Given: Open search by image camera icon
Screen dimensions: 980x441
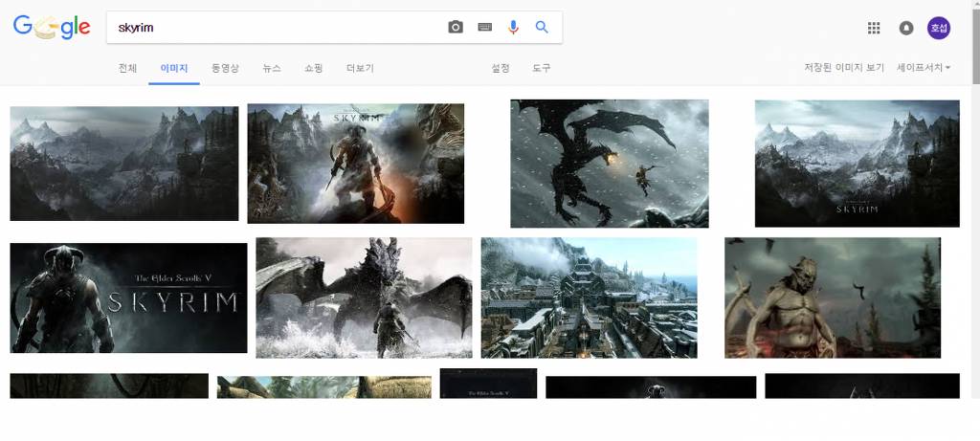Looking at the screenshot, I should coord(456,27).
